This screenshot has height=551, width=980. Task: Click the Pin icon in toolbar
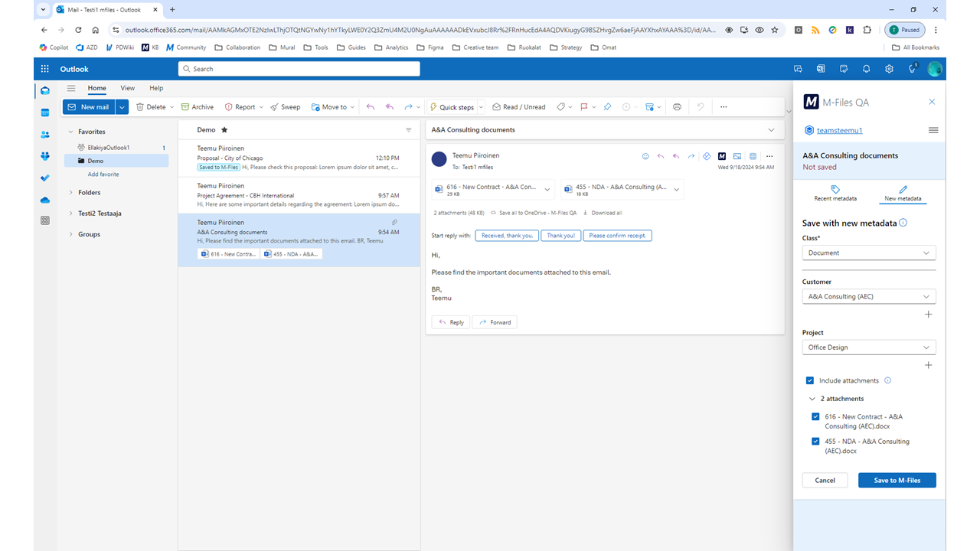click(607, 107)
